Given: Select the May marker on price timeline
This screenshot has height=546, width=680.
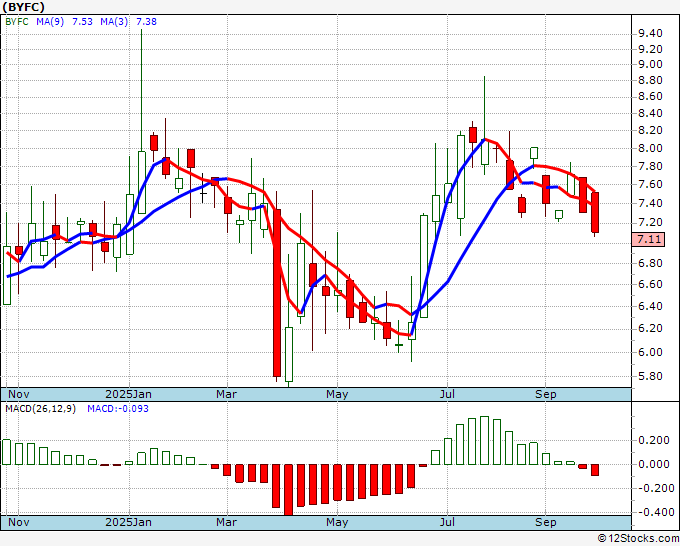Looking at the screenshot, I should [337, 394].
